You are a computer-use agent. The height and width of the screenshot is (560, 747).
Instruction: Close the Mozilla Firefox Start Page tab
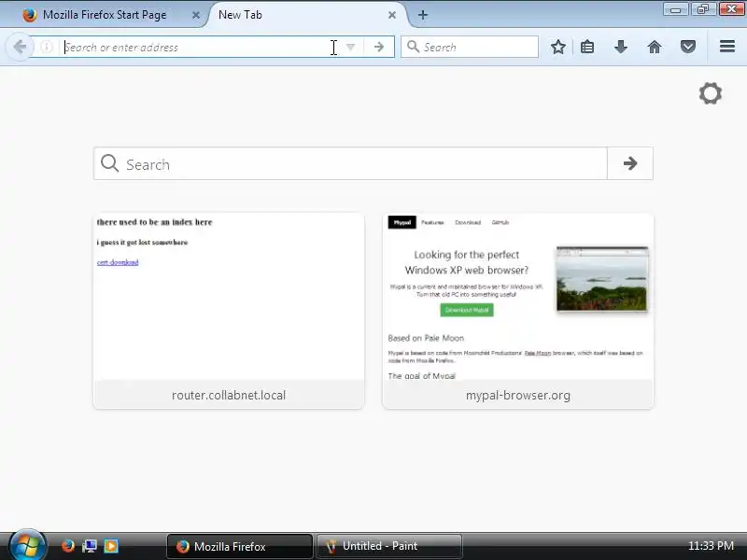pos(196,15)
